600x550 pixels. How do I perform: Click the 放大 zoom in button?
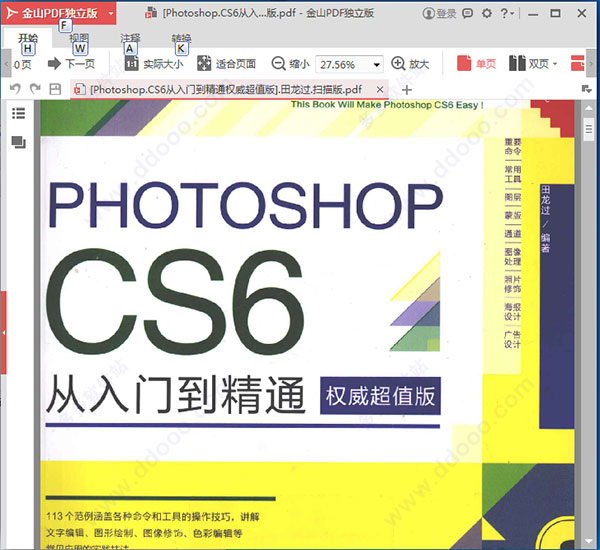(x=410, y=64)
